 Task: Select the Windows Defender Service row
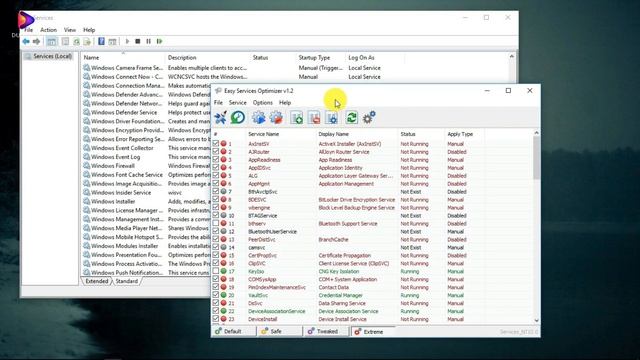coord(124,112)
